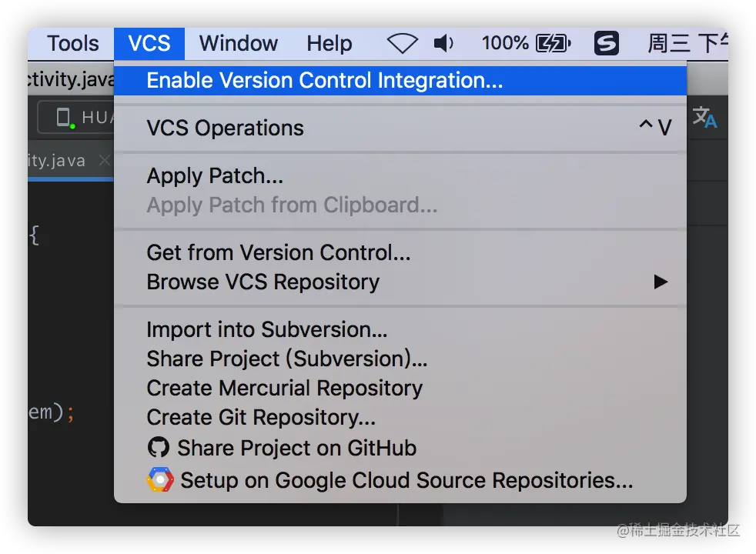Open the Help menu
Viewport: 756px width, 554px height.
329,44
